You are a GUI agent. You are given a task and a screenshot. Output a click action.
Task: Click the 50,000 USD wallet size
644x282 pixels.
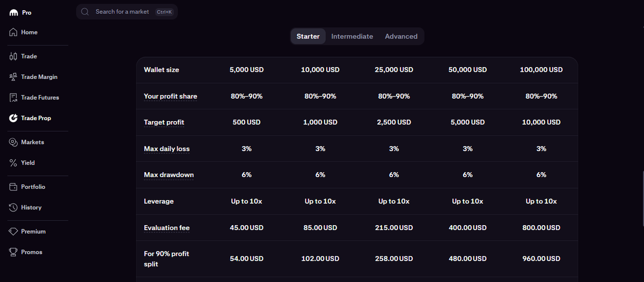coord(467,70)
